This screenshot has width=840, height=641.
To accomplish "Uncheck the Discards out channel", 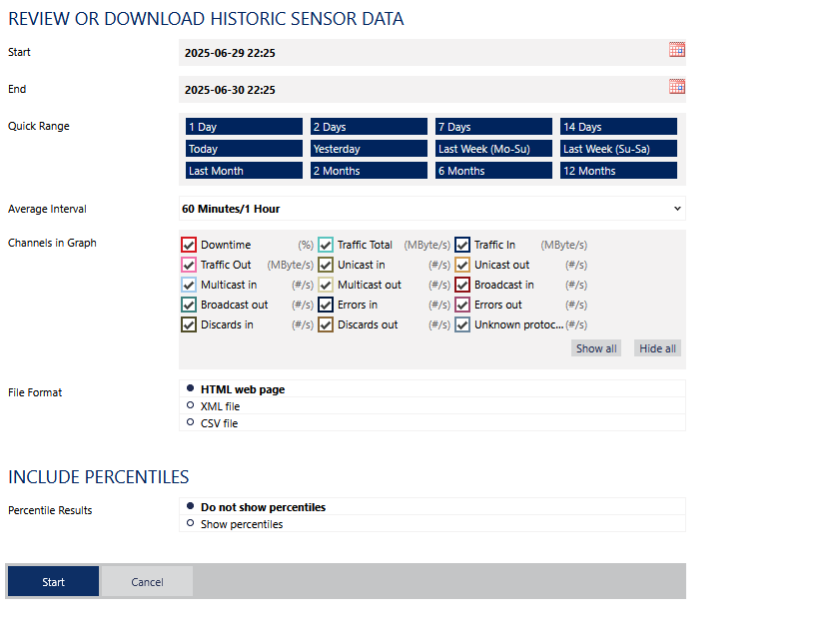I will [x=326, y=324].
